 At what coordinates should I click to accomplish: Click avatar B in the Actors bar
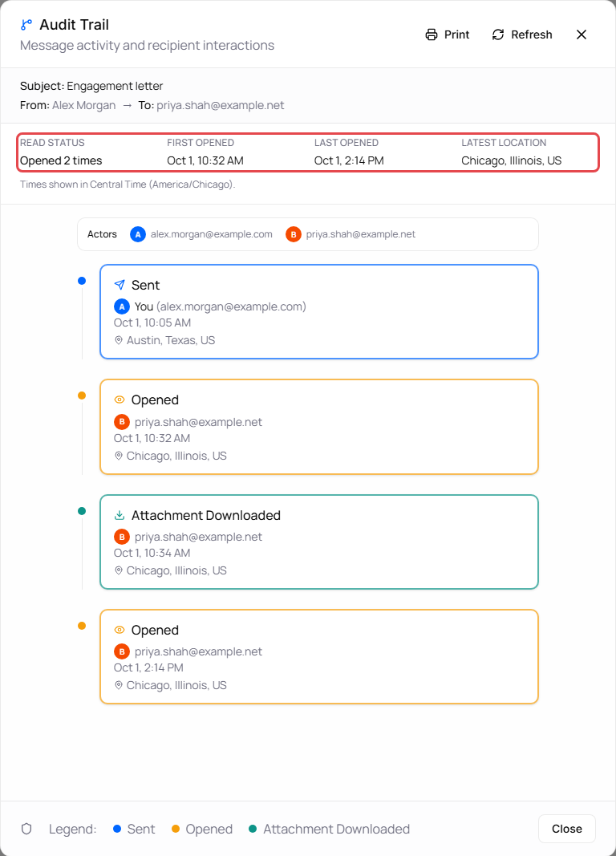(293, 234)
